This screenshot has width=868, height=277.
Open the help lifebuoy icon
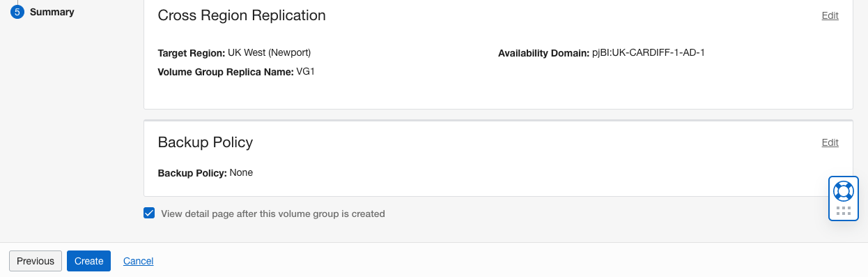[x=843, y=190]
